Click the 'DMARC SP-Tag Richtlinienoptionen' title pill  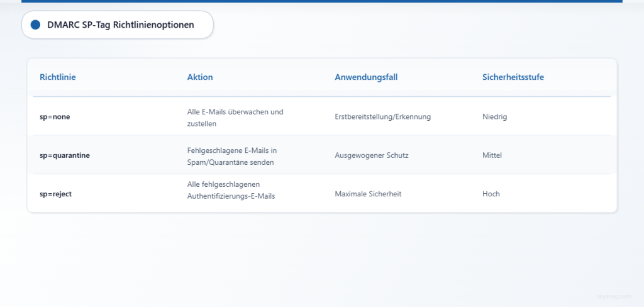coord(118,25)
